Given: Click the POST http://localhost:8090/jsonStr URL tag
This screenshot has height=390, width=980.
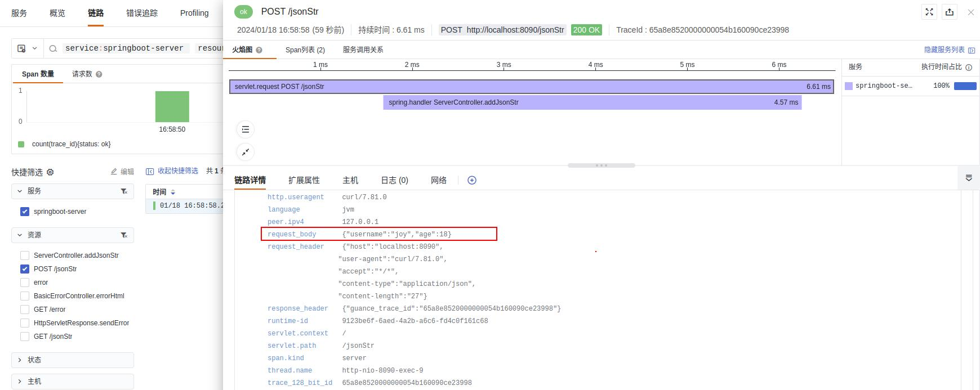Looking at the screenshot, I should point(502,30).
